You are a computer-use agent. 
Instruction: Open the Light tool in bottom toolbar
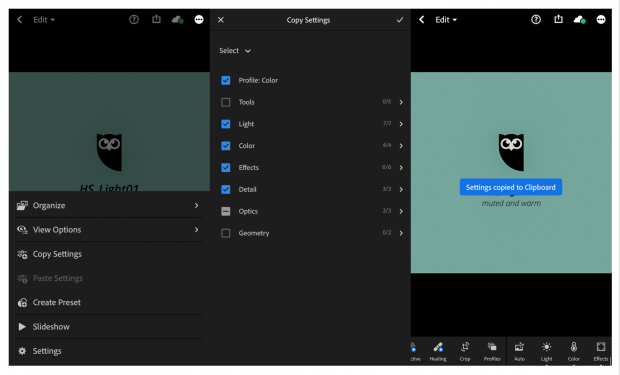[546, 351]
